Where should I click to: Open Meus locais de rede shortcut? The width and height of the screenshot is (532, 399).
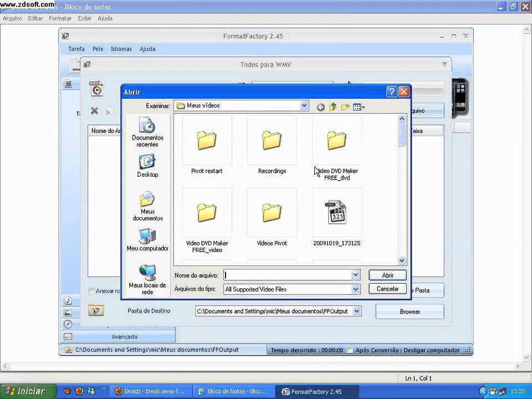click(147, 279)
